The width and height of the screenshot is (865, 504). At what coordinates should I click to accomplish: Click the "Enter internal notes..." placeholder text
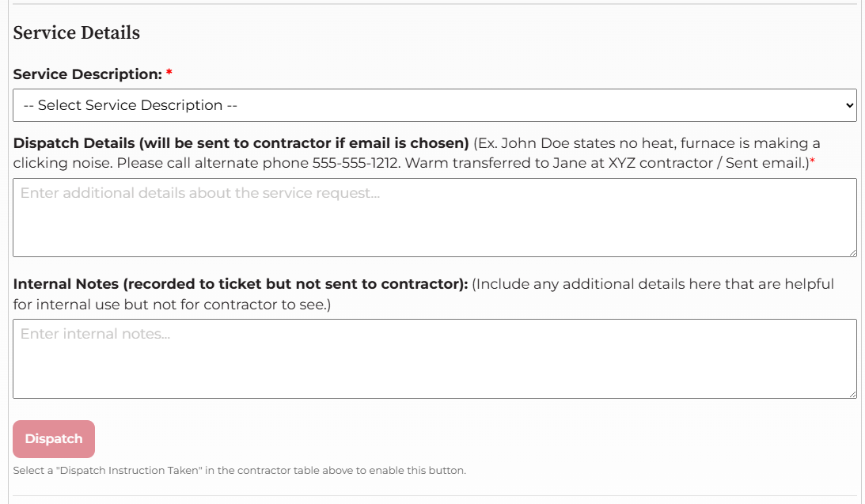pyautogui.click(x=96, y=334)
